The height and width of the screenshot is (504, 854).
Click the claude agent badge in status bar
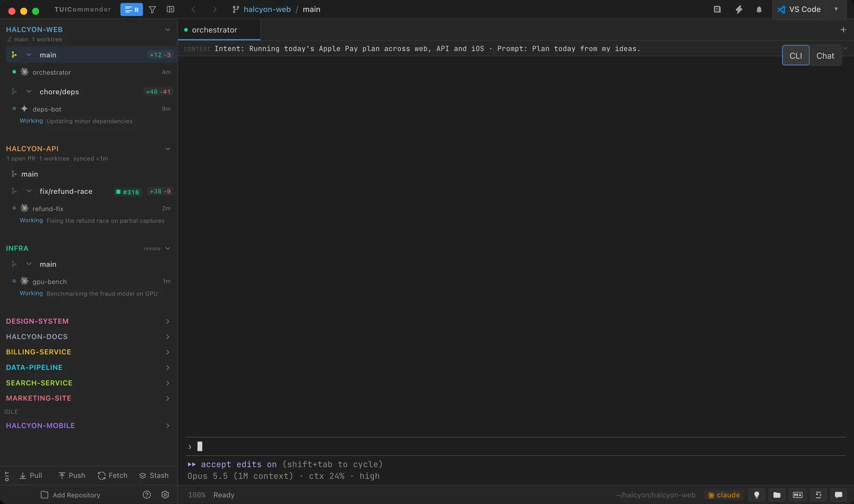(x=724, y=495)
